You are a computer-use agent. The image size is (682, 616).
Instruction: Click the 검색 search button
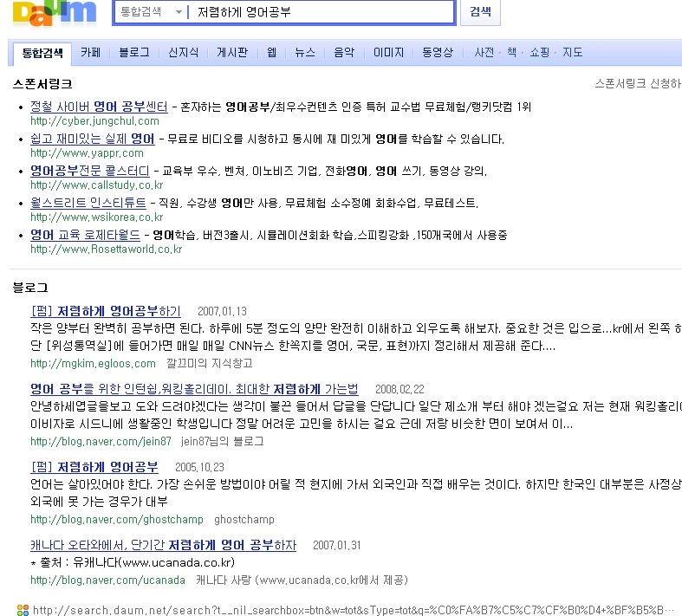pyautogui.click(x=480, y=12)
